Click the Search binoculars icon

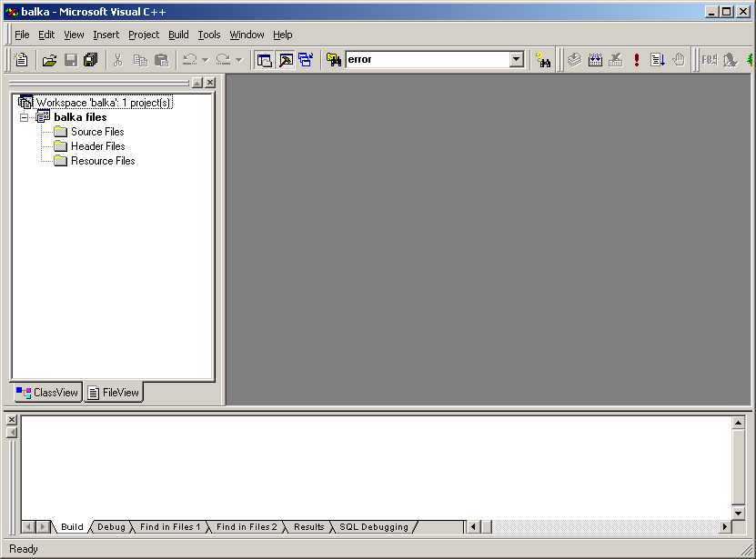click(544, 60)
